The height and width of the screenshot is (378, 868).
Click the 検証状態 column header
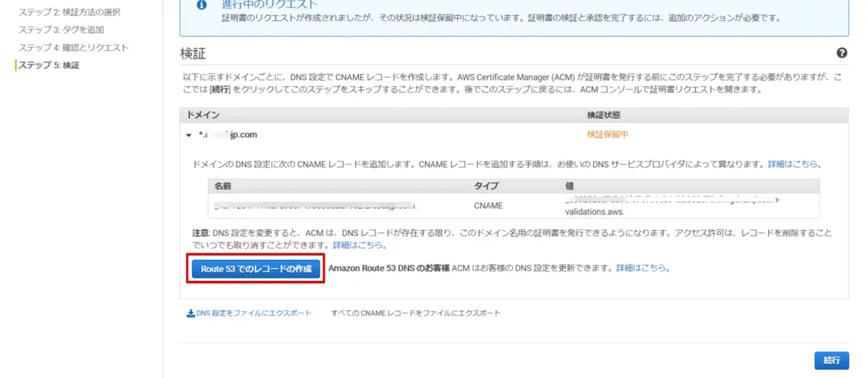(604, 115)
